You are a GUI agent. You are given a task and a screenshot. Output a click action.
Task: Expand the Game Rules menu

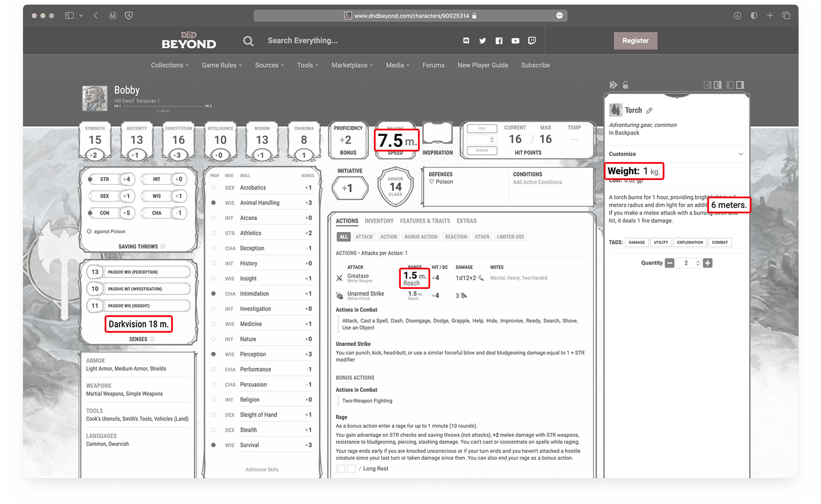(222, 65)
